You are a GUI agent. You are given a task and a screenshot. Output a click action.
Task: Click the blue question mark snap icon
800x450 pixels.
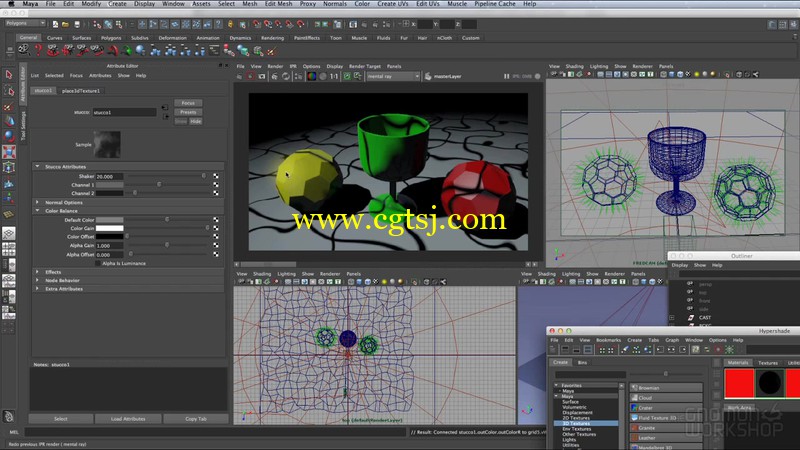(x=218, y=24)
